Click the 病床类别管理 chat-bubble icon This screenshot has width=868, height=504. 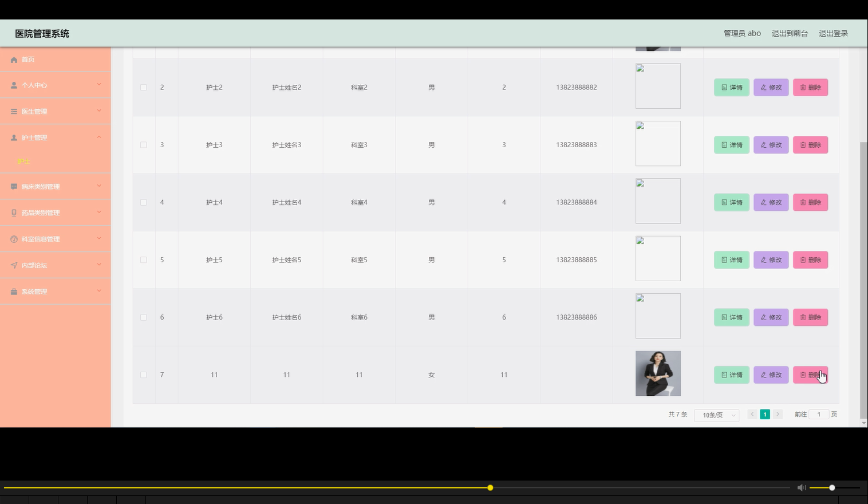14,187
